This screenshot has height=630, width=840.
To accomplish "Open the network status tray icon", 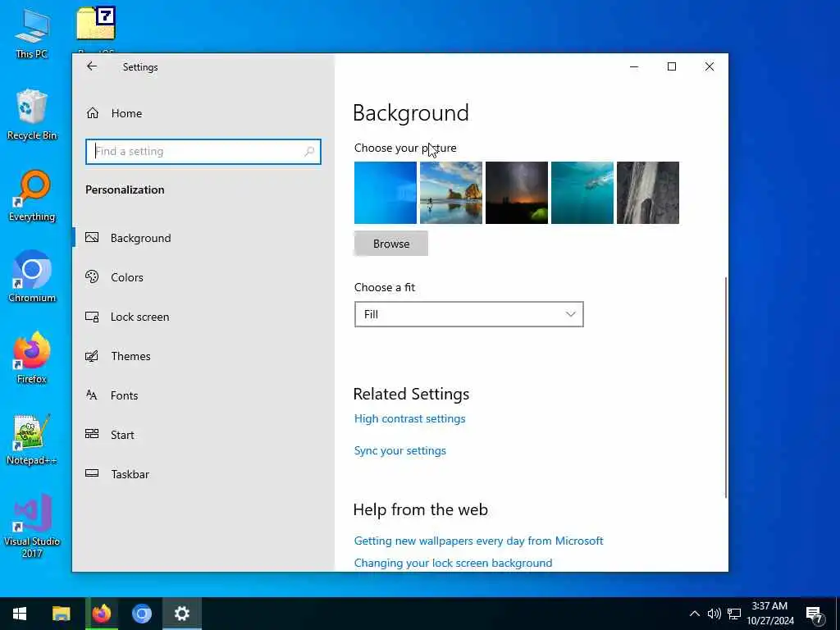I will pyautogui.click(x=734, y=614).
